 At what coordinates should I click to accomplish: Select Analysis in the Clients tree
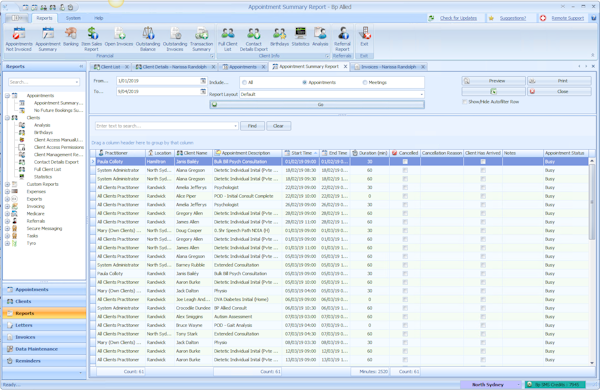pos(42,125)
